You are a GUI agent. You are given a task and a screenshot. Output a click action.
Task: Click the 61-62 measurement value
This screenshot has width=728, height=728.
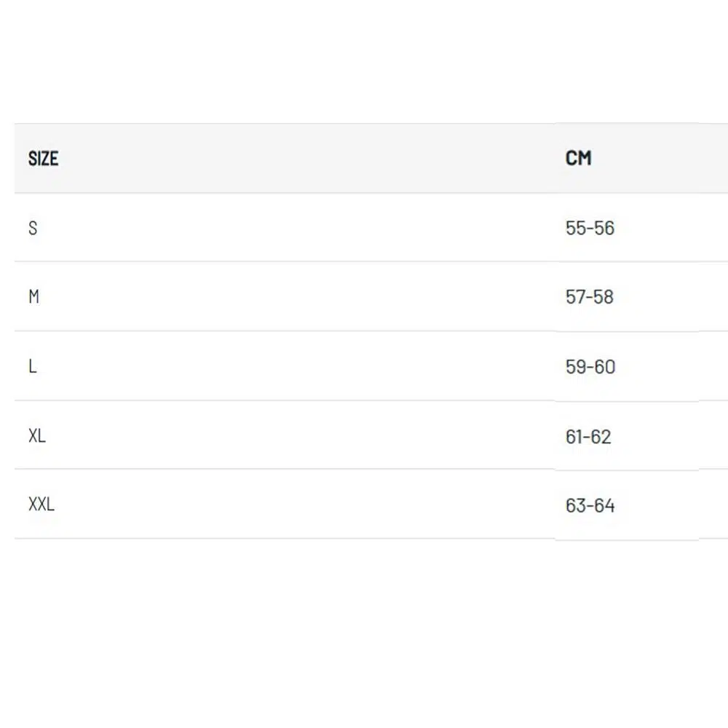click(x=588, y=436)
